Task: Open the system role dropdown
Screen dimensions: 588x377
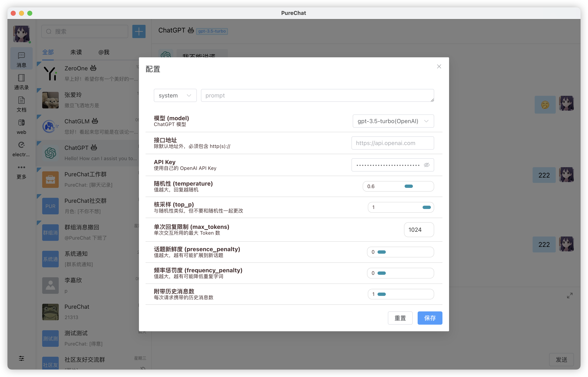Action: (x=175, y=95)
